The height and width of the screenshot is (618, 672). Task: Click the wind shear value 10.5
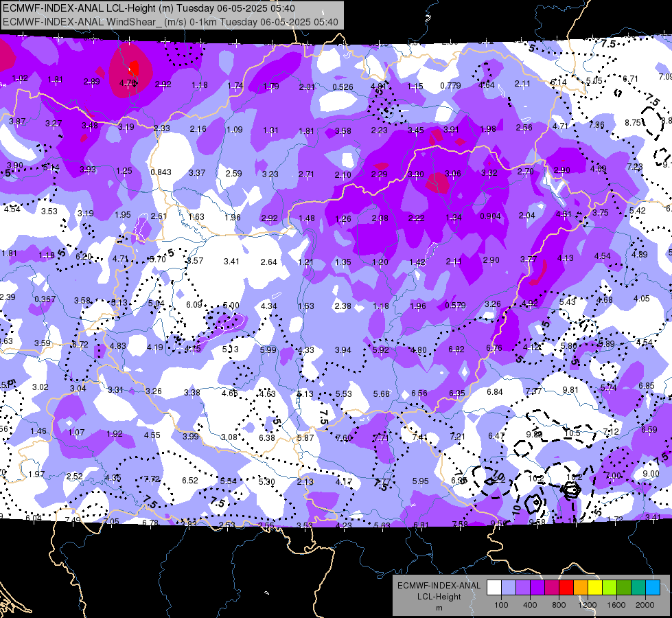[x=572, y=433]
